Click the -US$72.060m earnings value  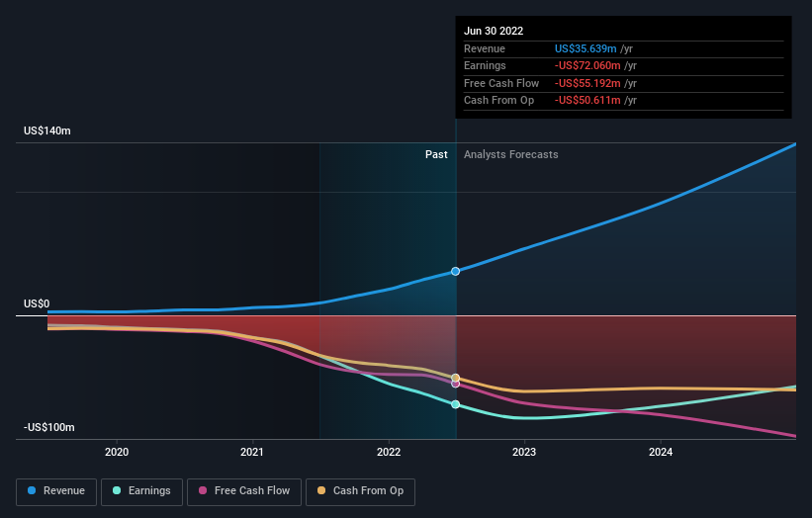tap(587, 65)
